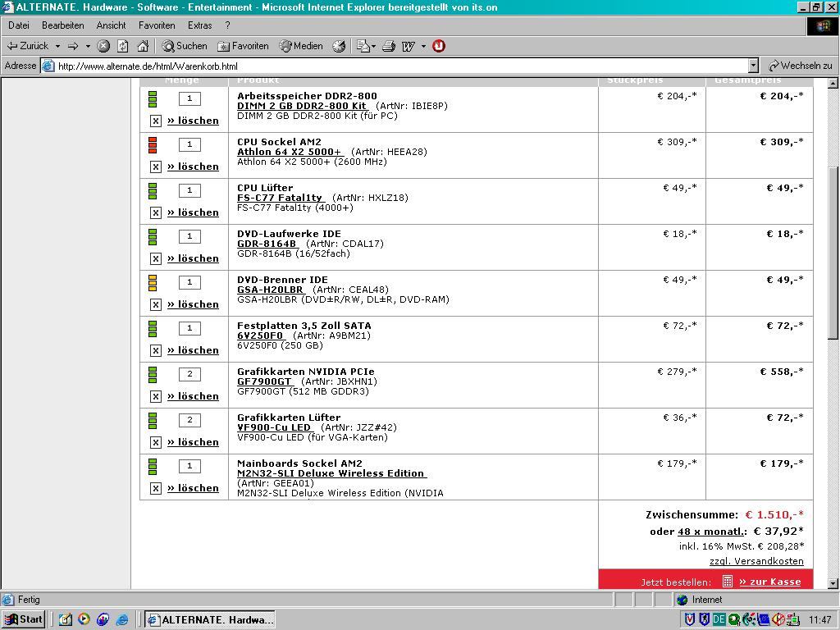Click the quantity field of VF900-Cu LED
This screenshot has width=840, height=630.
click(189, 420)
